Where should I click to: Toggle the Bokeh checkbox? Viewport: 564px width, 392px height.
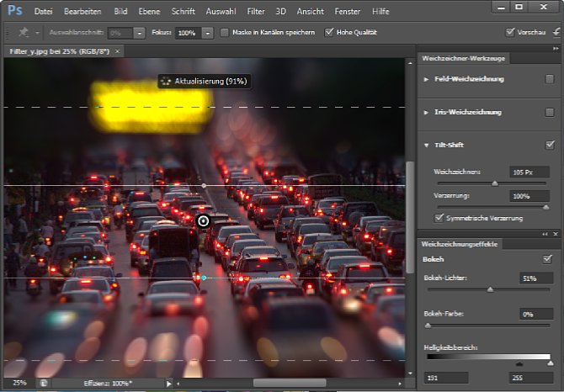(547, 259)
